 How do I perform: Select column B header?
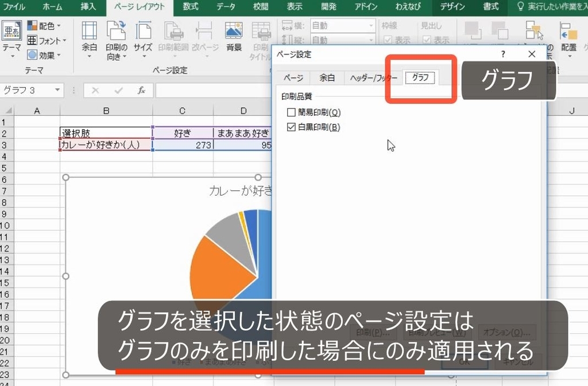coord(106,111)
